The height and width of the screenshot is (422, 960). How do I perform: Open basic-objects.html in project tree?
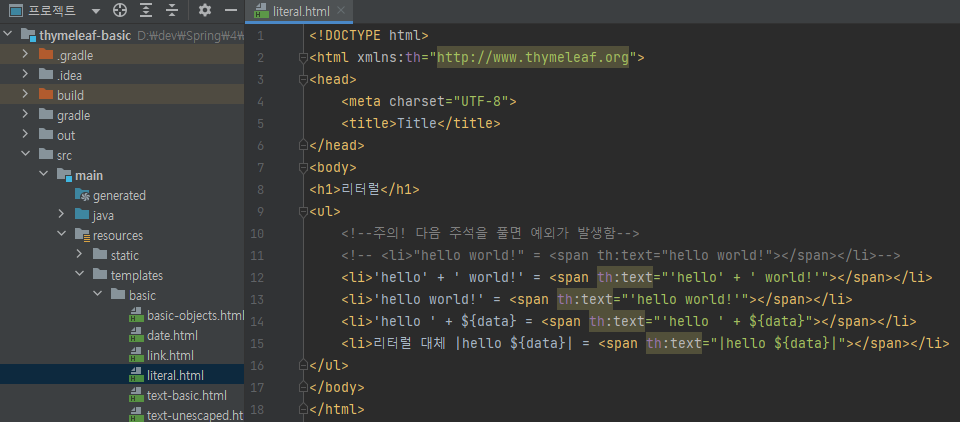(195, 315)
